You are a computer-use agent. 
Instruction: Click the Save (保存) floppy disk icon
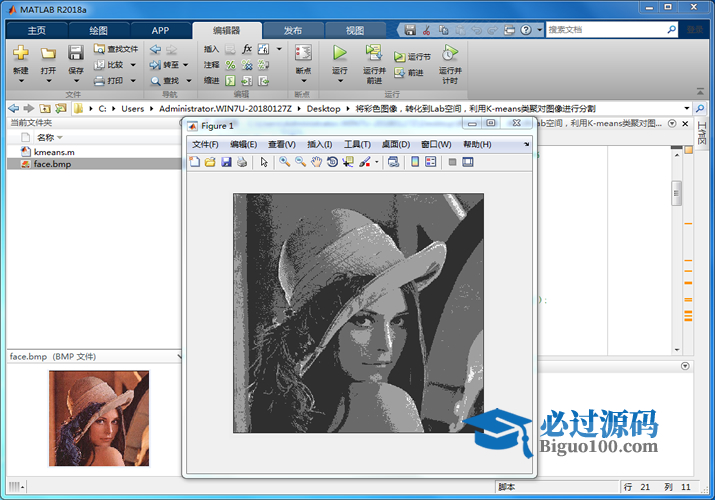(x=76, y=53)
